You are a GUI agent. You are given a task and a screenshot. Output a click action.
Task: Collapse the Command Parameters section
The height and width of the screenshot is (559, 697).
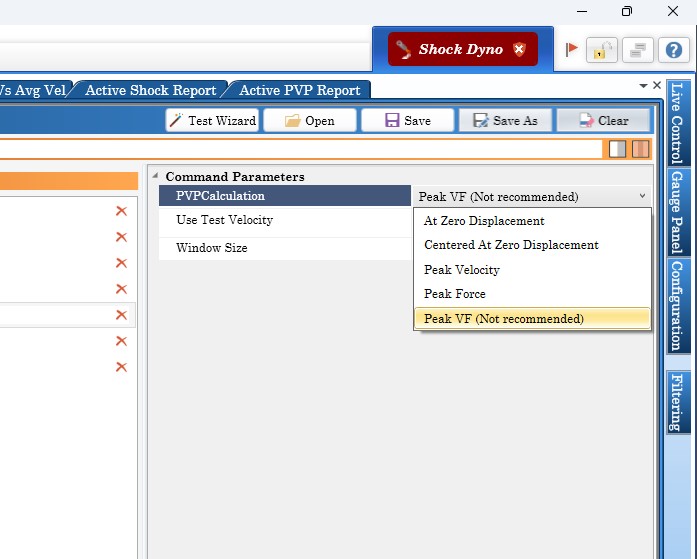point(155,176)
